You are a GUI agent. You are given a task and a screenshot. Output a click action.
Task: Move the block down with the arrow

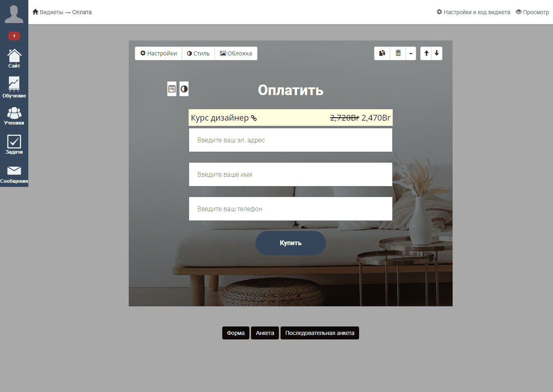coord(437,53)
